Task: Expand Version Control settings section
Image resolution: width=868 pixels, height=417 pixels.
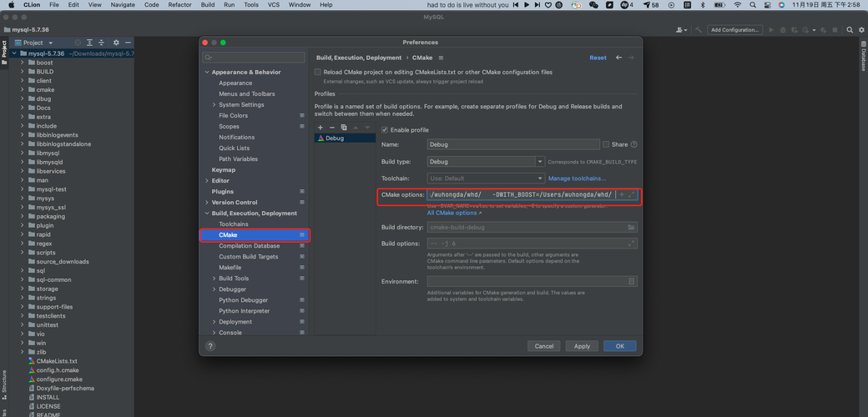Action: point(207,203)
